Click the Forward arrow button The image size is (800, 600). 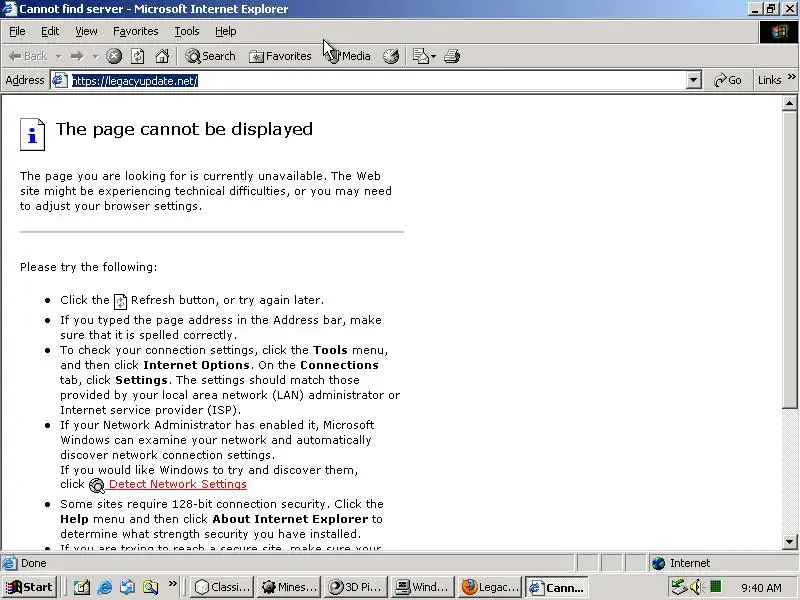coord(77,56)
